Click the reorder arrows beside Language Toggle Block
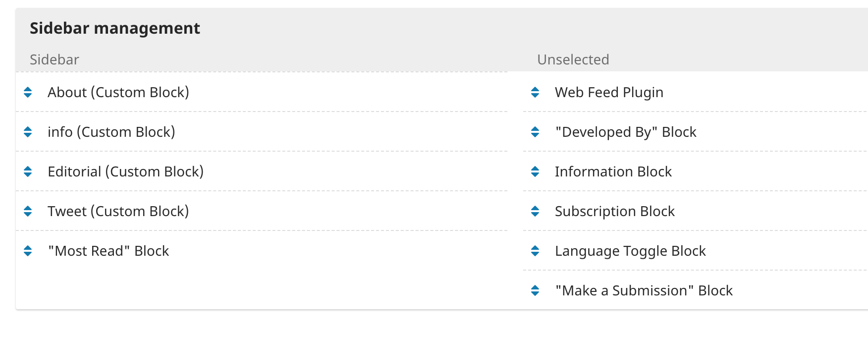 (x=535, y=251)
